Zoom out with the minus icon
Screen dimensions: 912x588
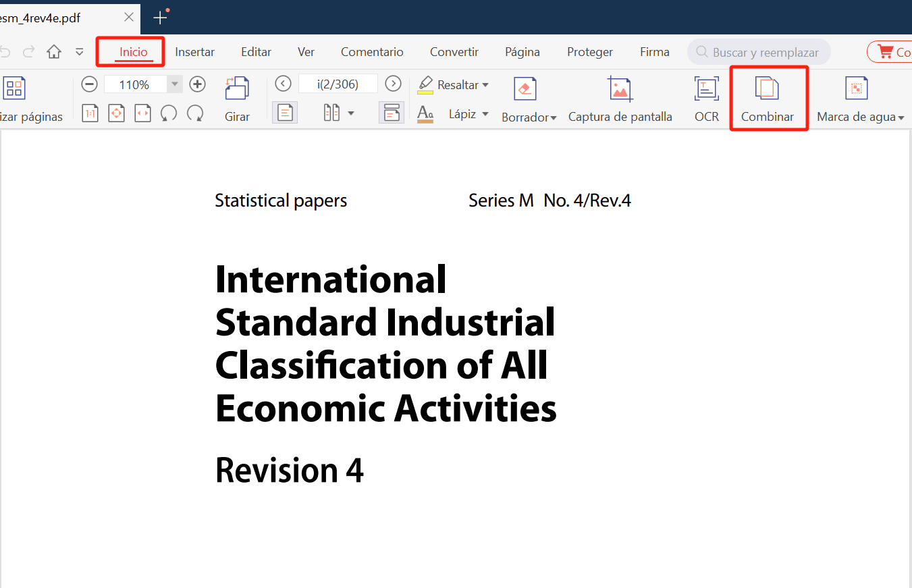[x=89, y=84]
